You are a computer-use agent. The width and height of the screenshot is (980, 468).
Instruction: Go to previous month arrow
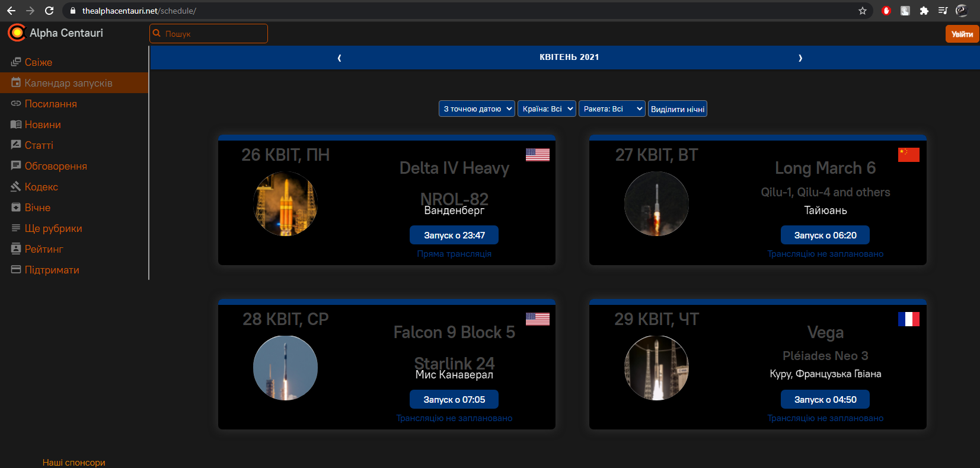tap(339, 58)
